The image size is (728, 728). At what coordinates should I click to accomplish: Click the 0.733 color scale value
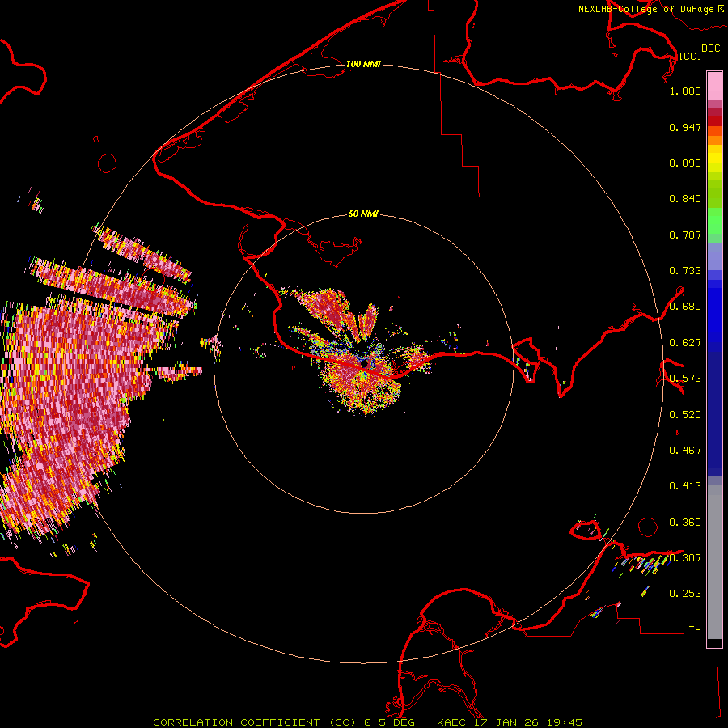[685, 271]
